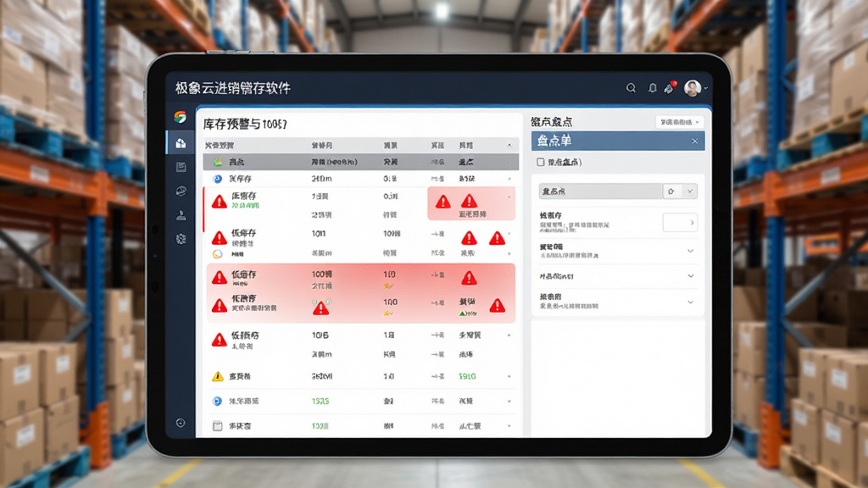
Task: Open the select field's dropdown chevron
Action: pyautogui.click(x=690, y=191)
